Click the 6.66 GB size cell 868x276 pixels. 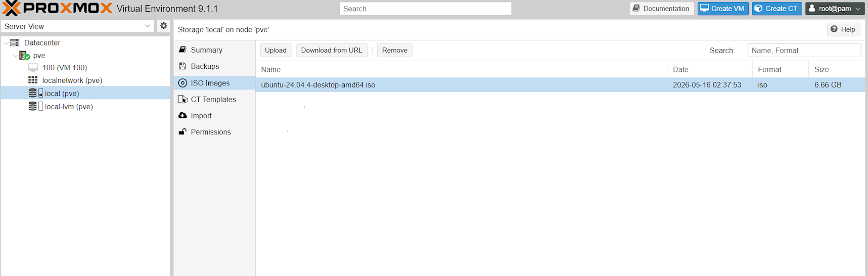pyautogui.click(x=828, y=85)
